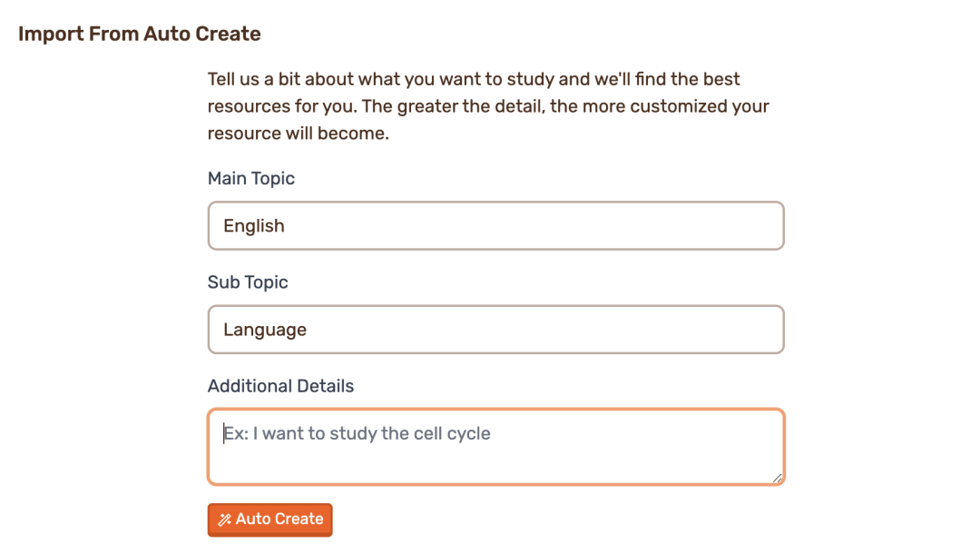Click the "resource will become." line of text
The image size is (980, 554).
click(298, 134)
